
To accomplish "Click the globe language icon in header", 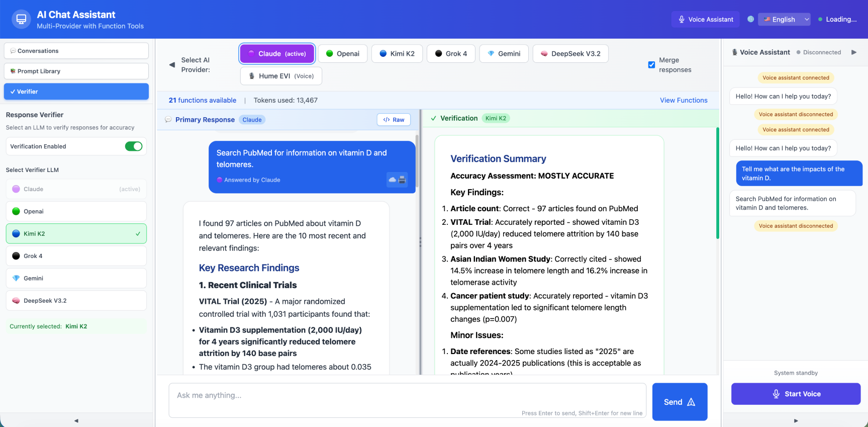I will [x=750, y=19].
